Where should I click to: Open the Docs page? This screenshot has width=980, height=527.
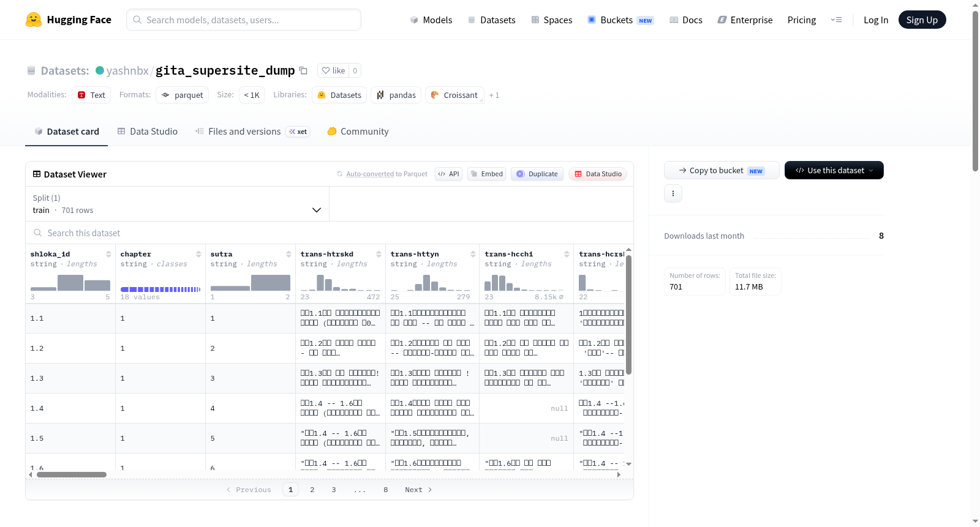pyautogui.click(x=685, y=20)
